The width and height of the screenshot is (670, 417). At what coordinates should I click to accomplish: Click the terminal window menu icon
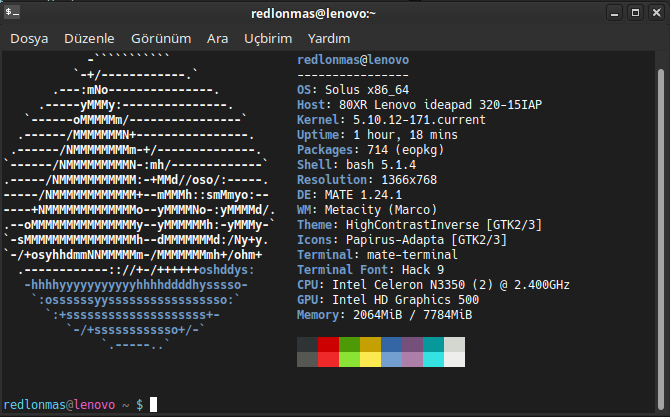(x=14, y=13)
